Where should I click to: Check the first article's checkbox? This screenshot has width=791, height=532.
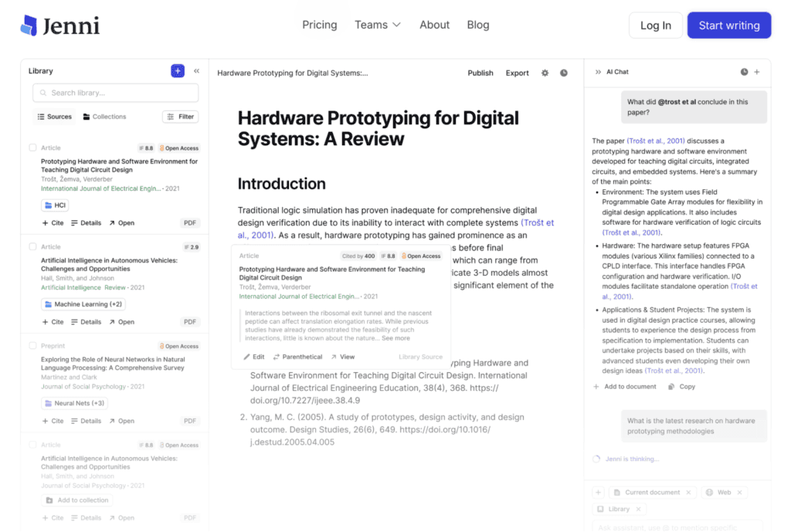pyautogui.click(x=32, y=147)
